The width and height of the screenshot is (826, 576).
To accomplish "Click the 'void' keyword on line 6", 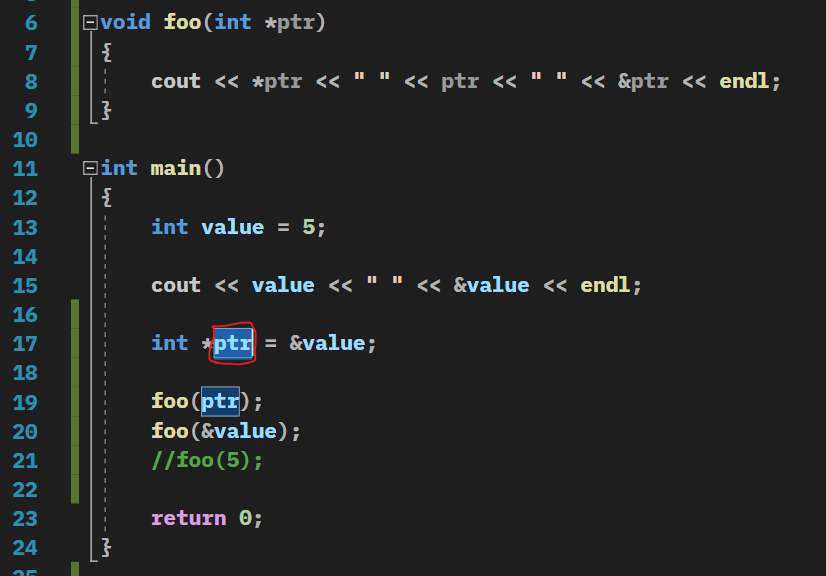I will 125,22.
